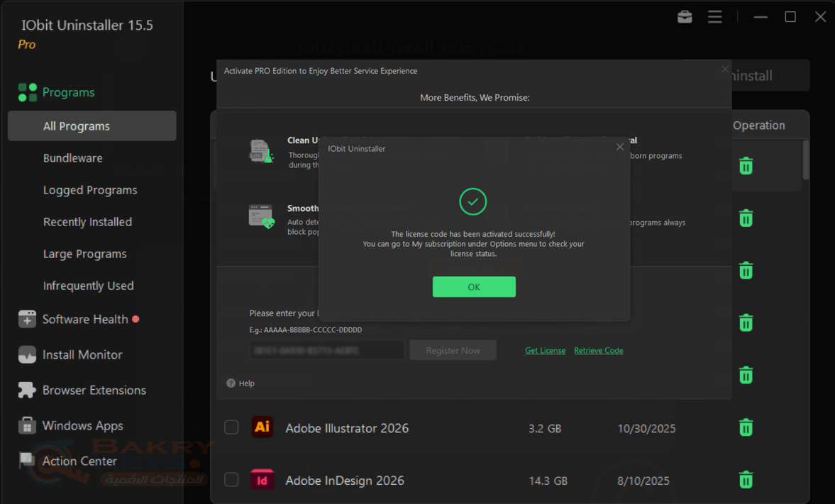835x504 pixels.
Task: Show Infrequently Used programs
Action: (x=89, y=286)
